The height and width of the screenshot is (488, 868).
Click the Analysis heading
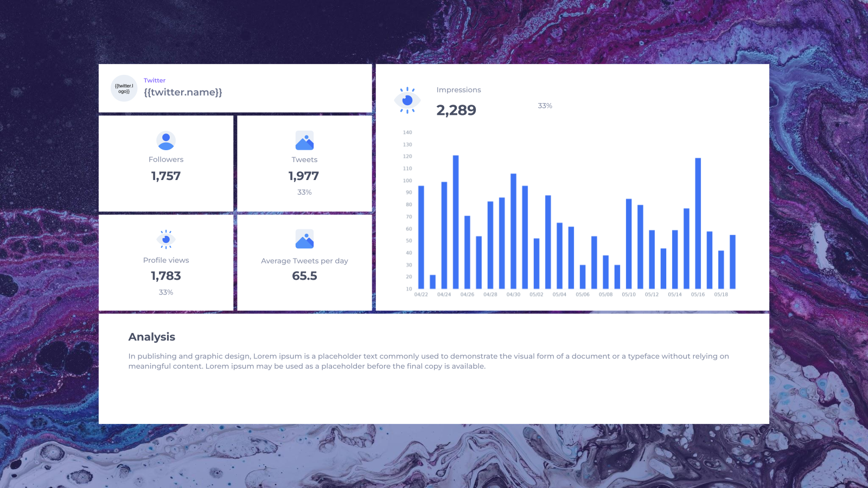152,337
